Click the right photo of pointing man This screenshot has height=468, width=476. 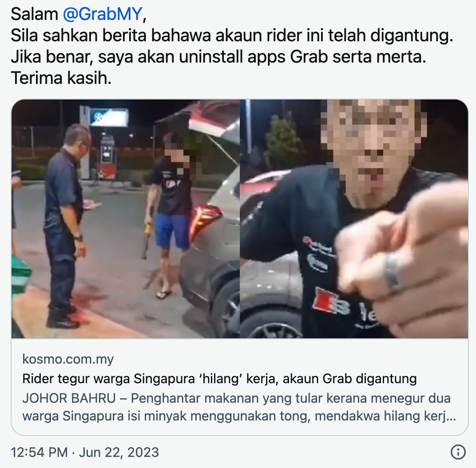354,219
